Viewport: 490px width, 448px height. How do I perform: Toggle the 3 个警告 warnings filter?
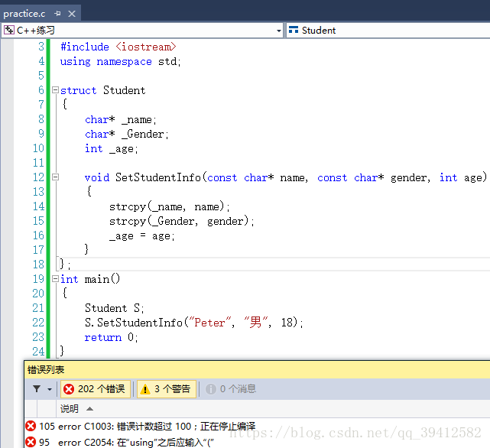(x=165, y=389)
